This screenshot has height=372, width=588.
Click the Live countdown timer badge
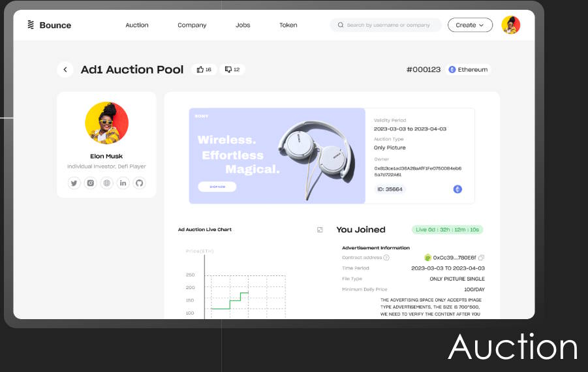[x=448, y=230]
